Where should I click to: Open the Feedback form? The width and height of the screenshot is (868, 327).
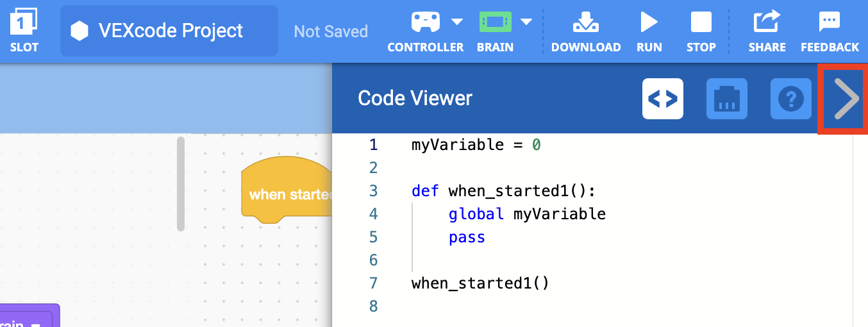point(830,31)
